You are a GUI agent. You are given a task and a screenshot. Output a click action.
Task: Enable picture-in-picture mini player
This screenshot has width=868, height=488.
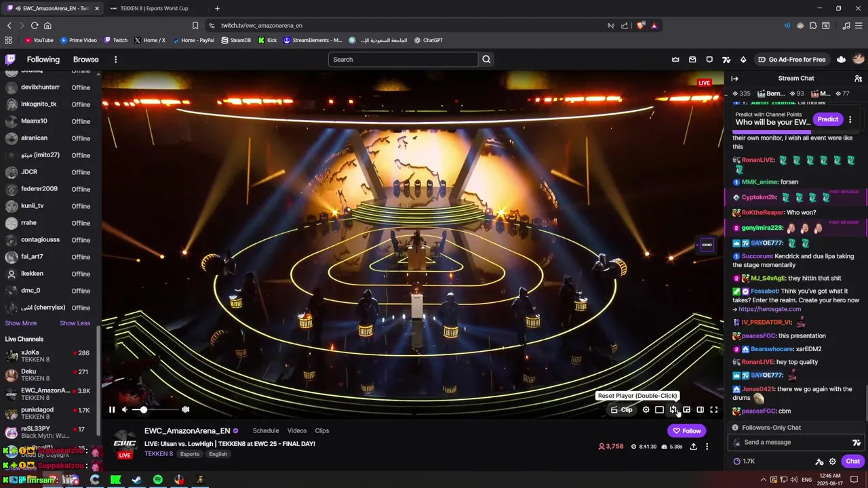686,409
